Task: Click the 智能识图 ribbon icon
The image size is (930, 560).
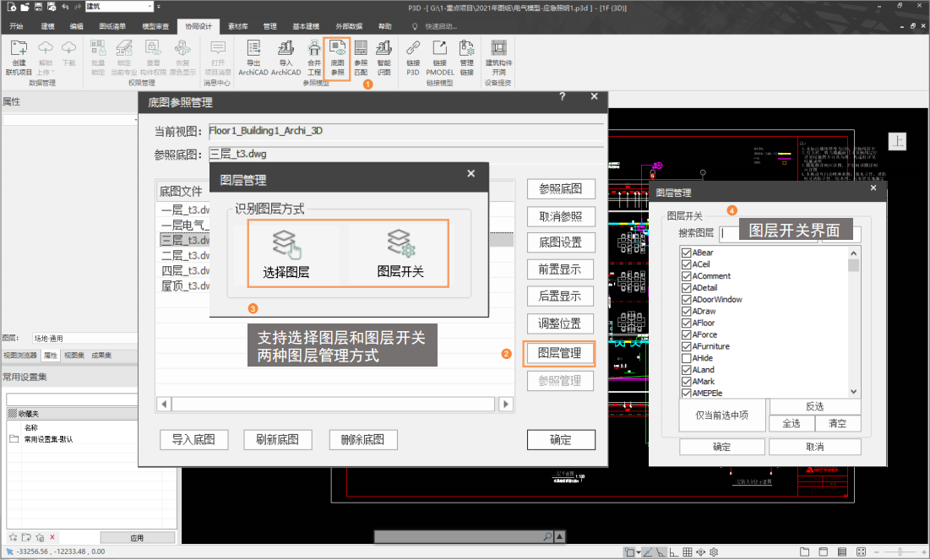Action: tap(383, 57)
